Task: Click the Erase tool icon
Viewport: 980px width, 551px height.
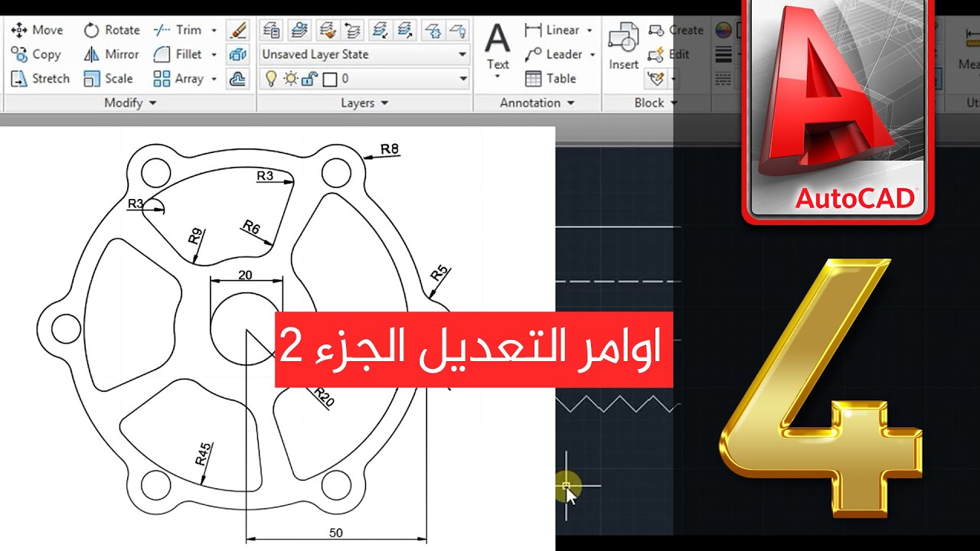Action: pos(238,30)
